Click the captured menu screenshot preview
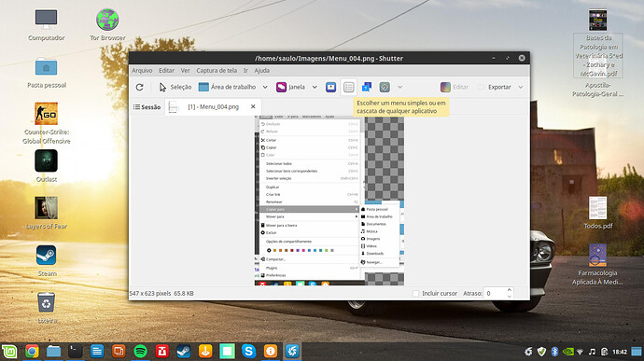This screenshot has width=644, height=361. [x=329, y=201]
